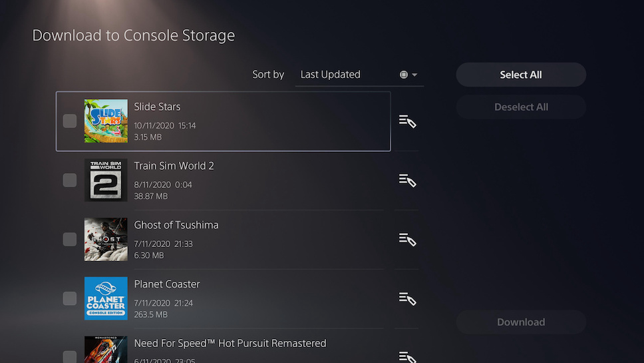Click edit-list icon beside Need For Speed

[x=407, y=356]
